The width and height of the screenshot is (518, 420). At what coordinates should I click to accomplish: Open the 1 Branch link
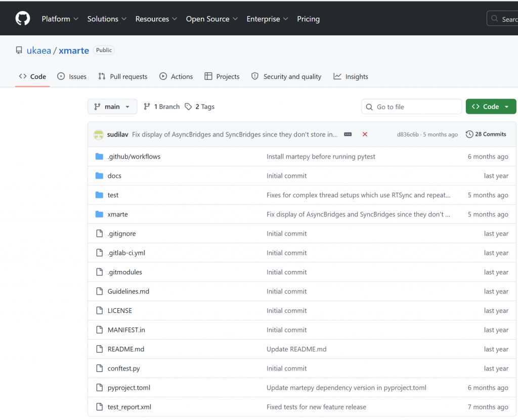pos(162,107)
